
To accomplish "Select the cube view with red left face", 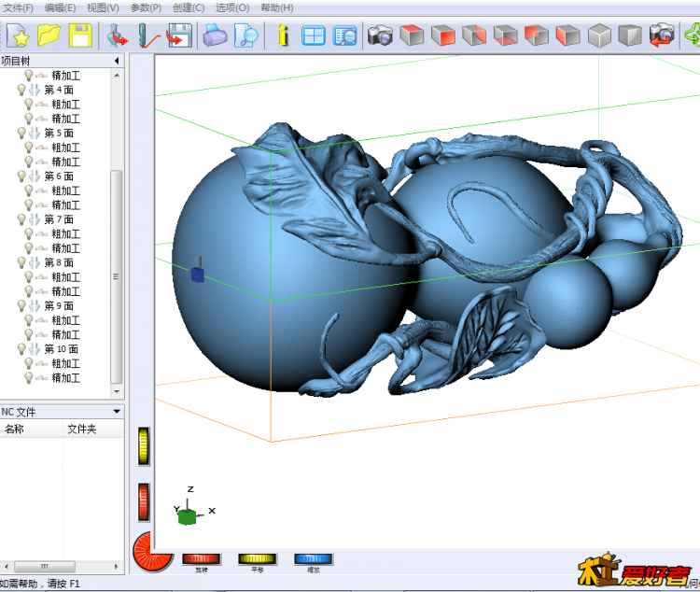I will (x=567, y=35).
